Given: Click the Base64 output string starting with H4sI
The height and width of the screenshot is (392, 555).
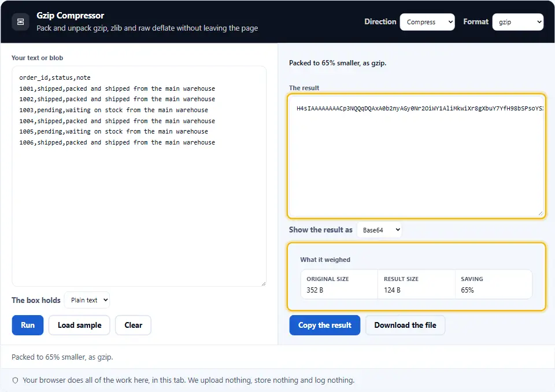Looking at the screenshot, I should point(420,108).
